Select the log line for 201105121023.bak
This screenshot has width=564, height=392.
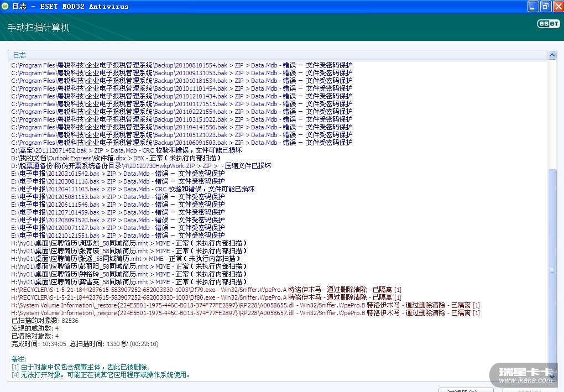point(182,135)
